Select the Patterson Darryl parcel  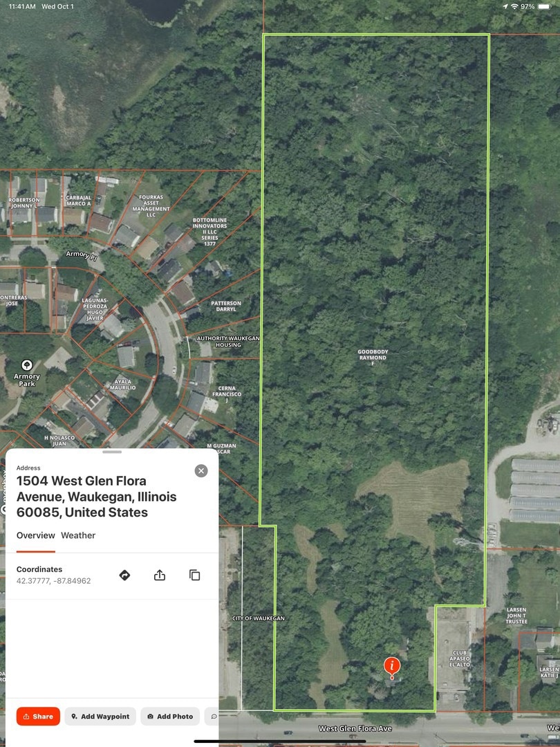tap(226, 306)
